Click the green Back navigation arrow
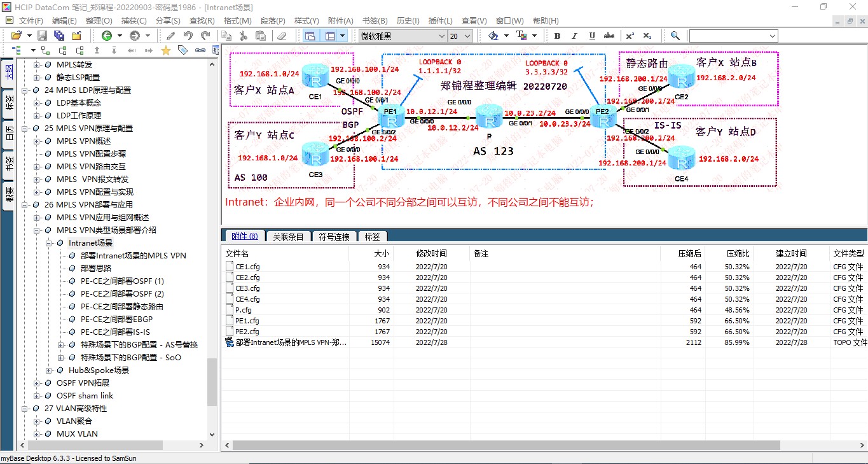The height and width of the screenshot is (464, 868). point(106,36)
